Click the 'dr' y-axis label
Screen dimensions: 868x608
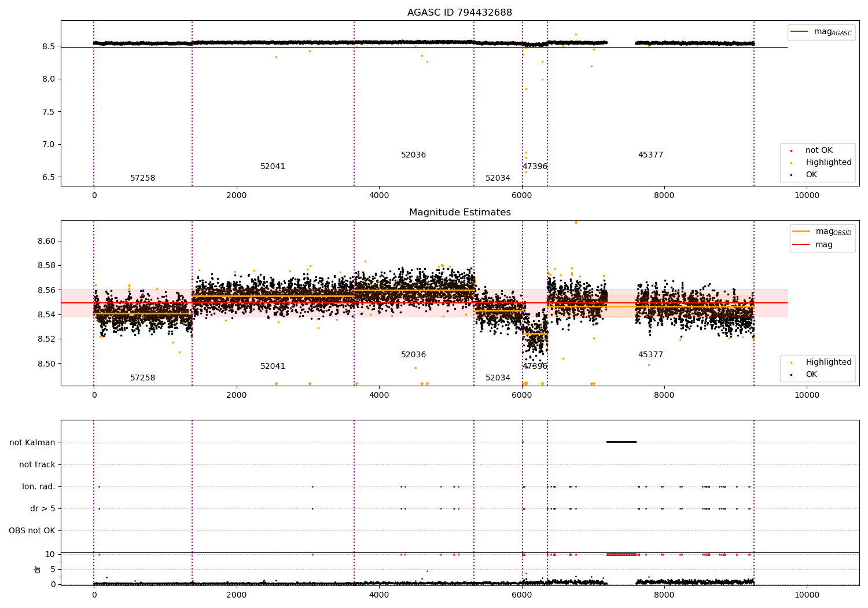click(x=38, y=569)
